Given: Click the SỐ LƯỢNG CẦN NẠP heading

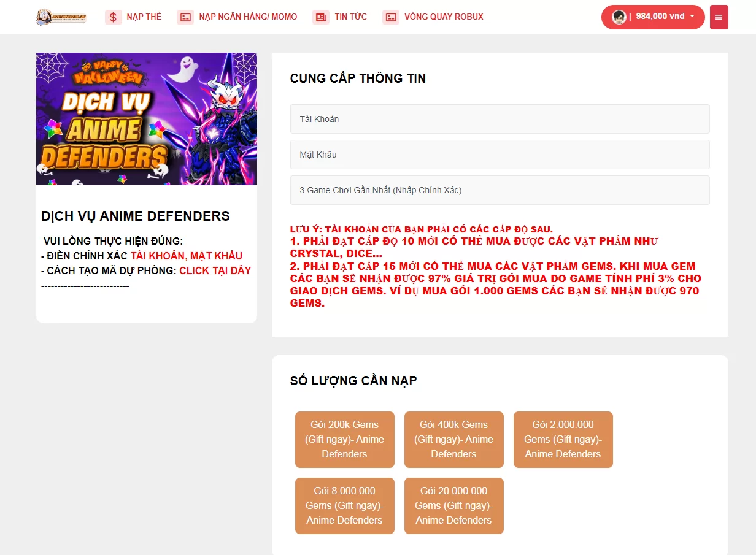Looking at the screenshot, I should pyautogui.click(x=353, y=381).
